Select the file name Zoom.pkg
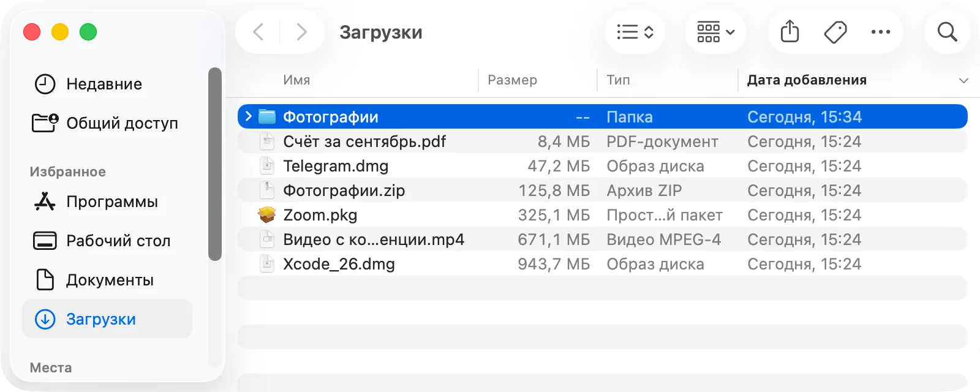 (320, 215)
